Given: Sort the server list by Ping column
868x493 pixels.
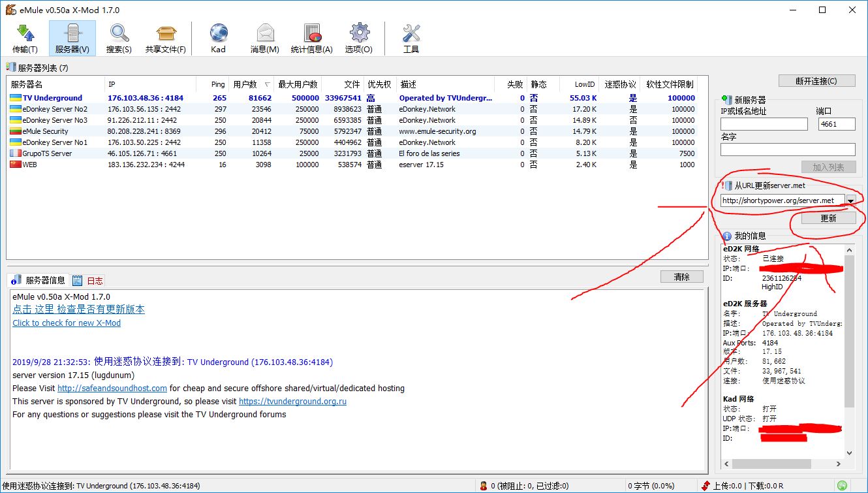Looking at the screenshot, I should (x=213, y=84).
